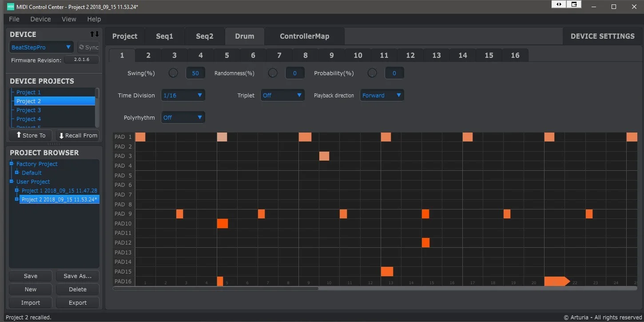Click the double-arrow icon in title bar
Screen dimensions: 644x322
(559, 4)
